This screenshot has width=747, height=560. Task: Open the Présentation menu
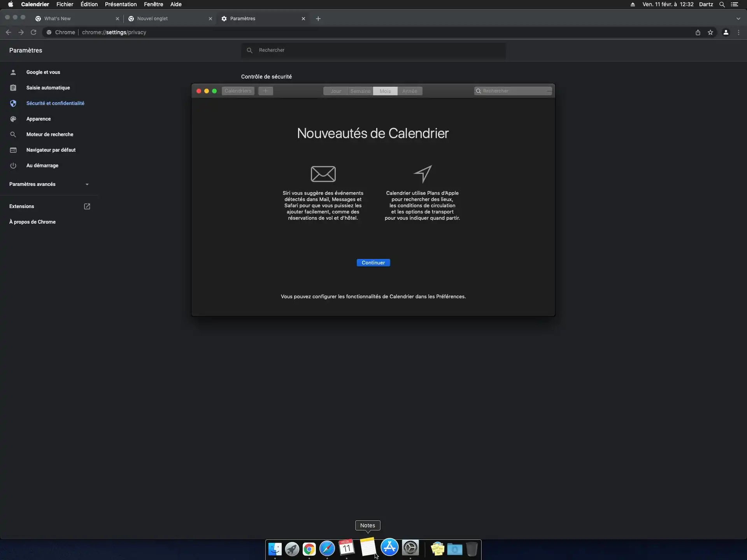click(121, 4)
